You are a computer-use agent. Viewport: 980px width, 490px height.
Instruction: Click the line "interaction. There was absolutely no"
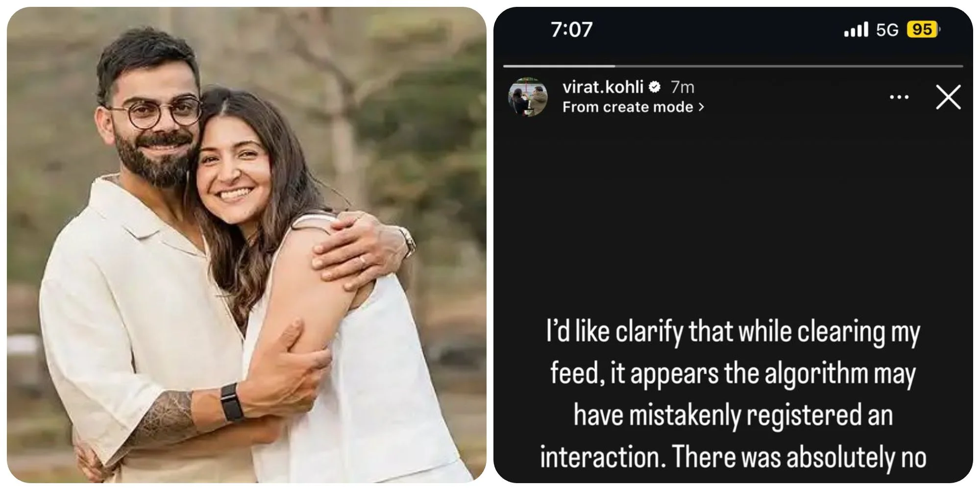733,457
